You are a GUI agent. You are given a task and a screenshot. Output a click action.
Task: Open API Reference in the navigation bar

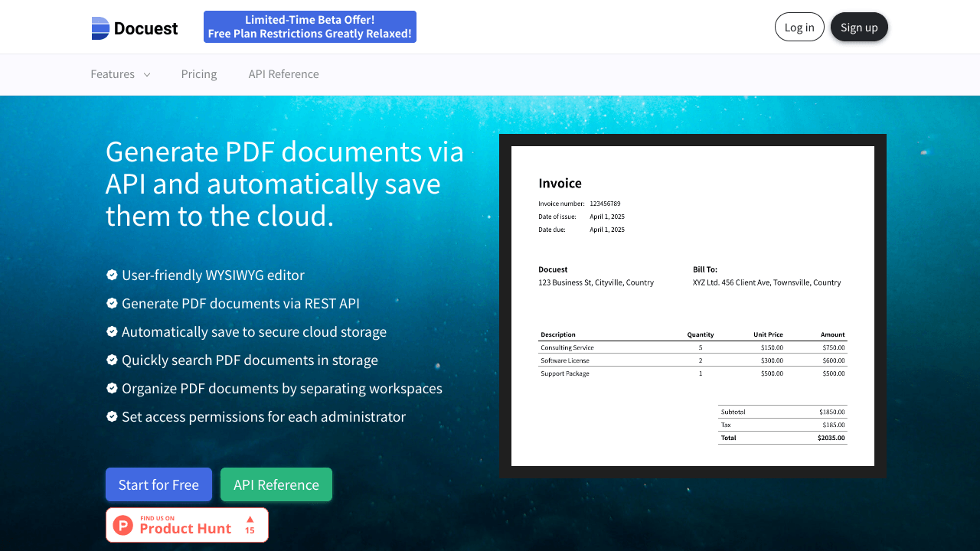pyautogui.click(x=283, y=74)
